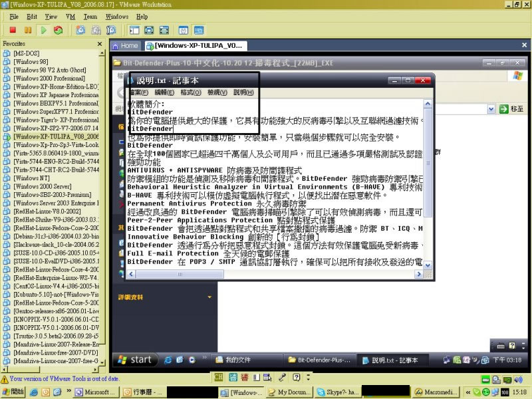The width and height of the screenshot is (532, 399).
Task: Select the Windows-XP-TULIPA VM tab
Action: [195, 46]
